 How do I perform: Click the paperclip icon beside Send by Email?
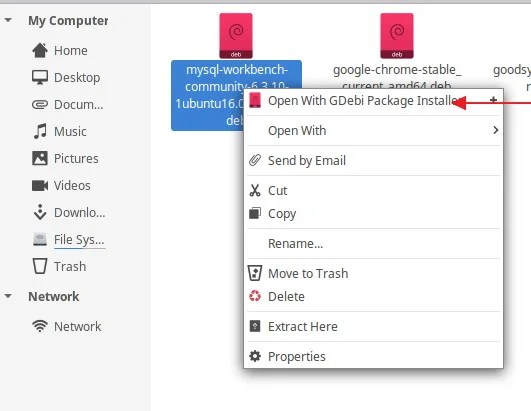[x=255, y=160]
